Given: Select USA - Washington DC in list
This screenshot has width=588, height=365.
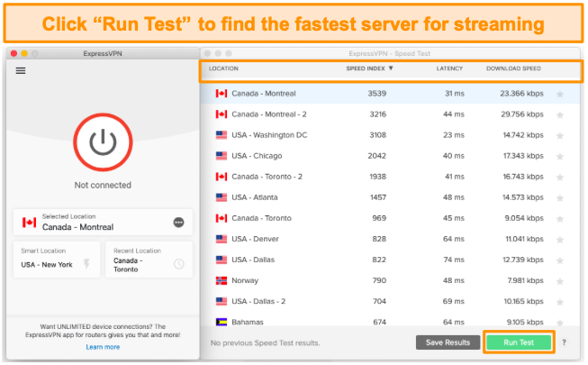Looking at the screenshot, I should (x=391, y=135).
